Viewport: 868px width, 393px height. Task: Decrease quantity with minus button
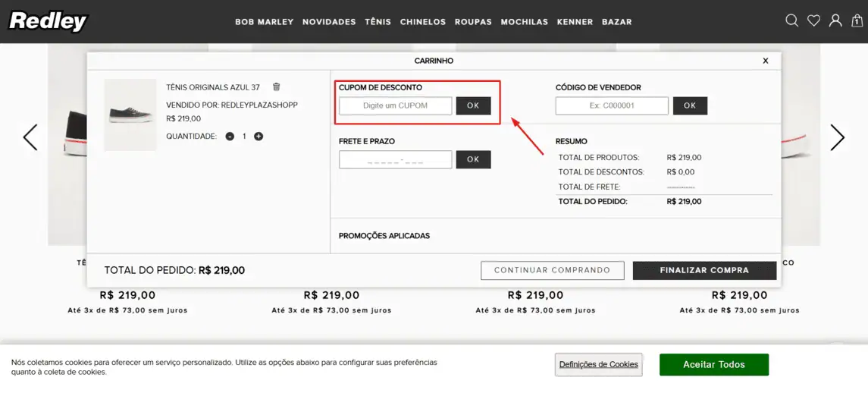[x=230, y=137]
